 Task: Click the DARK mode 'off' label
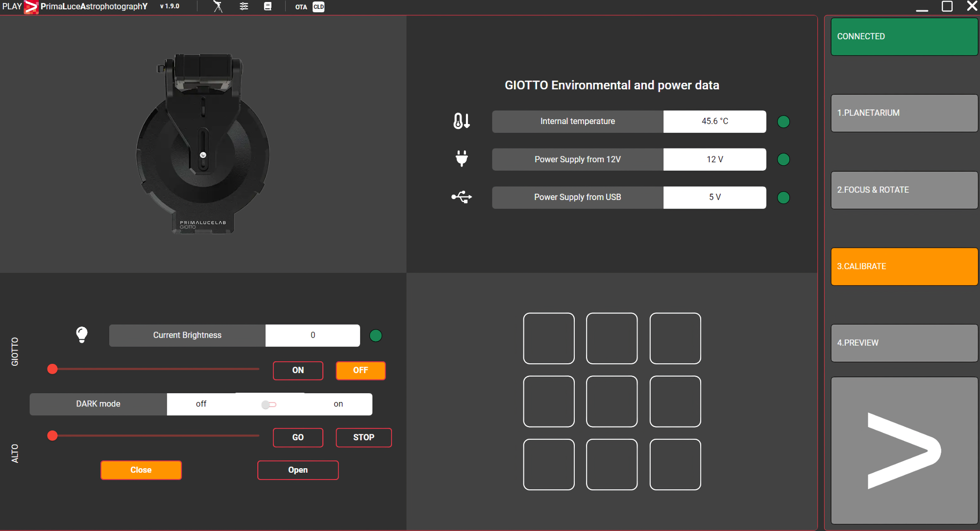tap(201, 404)
